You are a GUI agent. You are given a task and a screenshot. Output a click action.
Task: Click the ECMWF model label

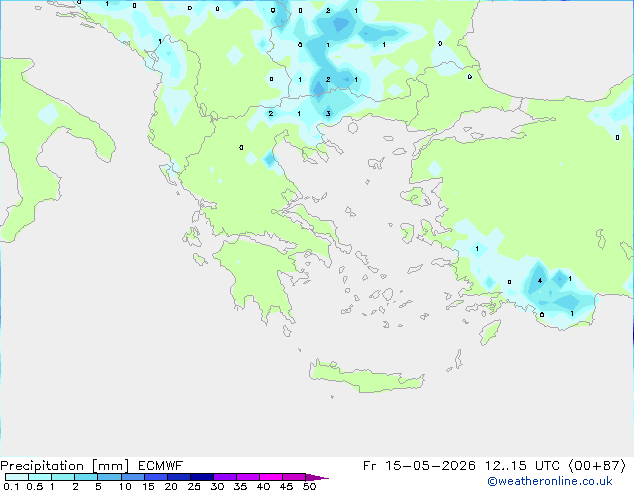pos(161,466)
